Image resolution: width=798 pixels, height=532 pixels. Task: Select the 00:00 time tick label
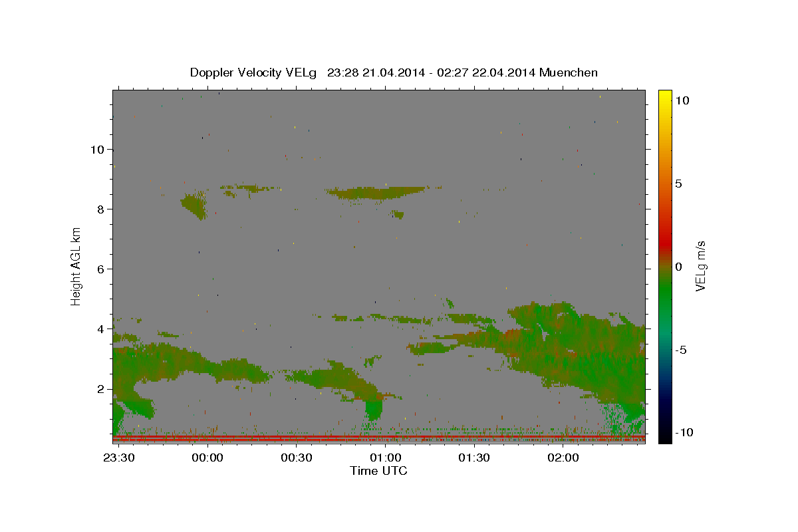[207, 458]
